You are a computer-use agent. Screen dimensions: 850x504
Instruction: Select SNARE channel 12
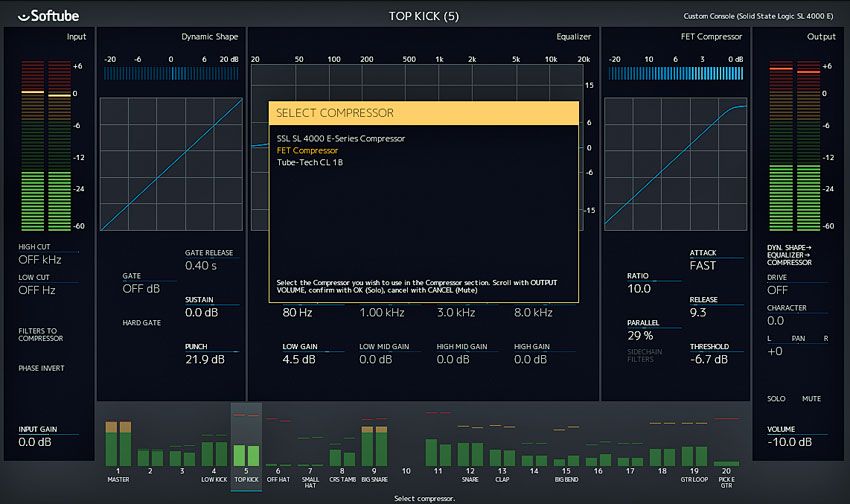pyautogui.click(x=470, y=453)
